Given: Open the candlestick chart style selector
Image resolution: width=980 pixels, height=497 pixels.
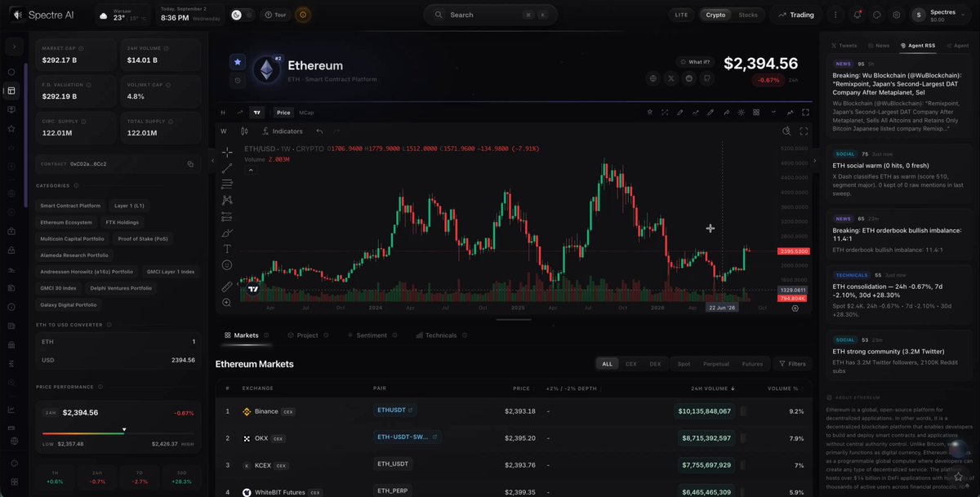Looking at the screenshot, I should tap(244, 131).
